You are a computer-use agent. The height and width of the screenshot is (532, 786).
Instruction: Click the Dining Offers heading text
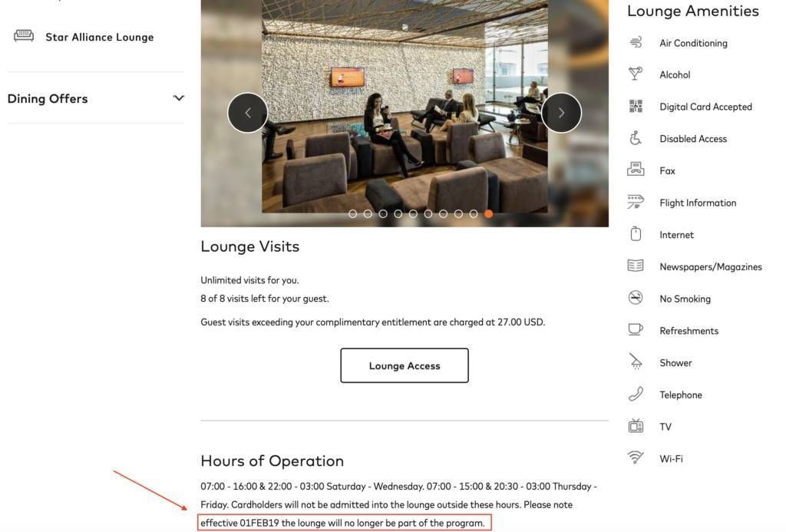[48, 99]
